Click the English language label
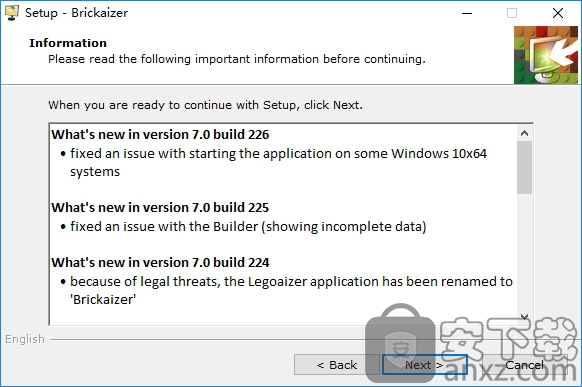The width and height of the screenshot is (582, 387). 24,339
